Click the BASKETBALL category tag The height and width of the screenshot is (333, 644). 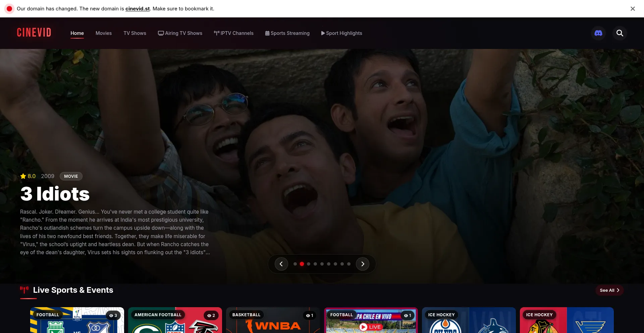(x=247, y=315)
